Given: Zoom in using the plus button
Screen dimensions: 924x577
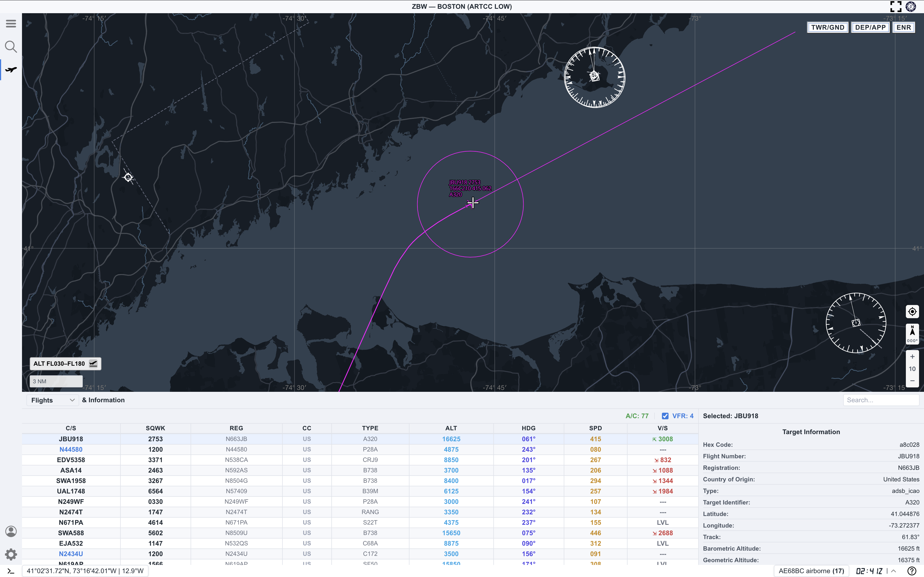Looking at the screenshot, I should 912,356.
